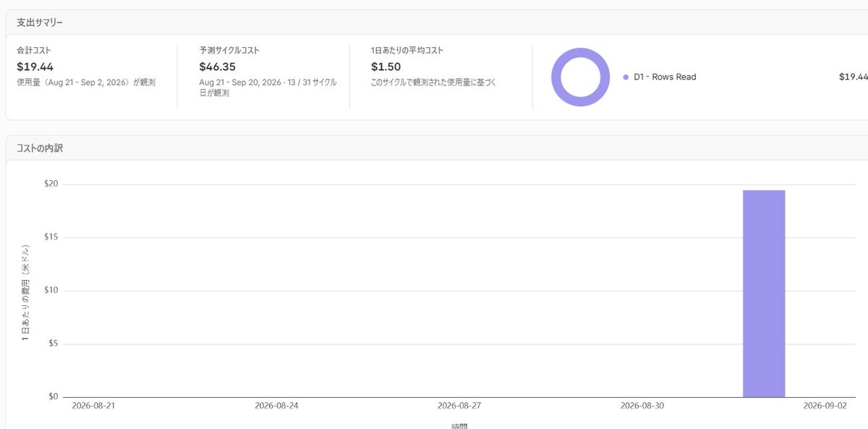Click the 合計コスト label
The width and height of the screenshot is (868, 429).
pos(33,51)
